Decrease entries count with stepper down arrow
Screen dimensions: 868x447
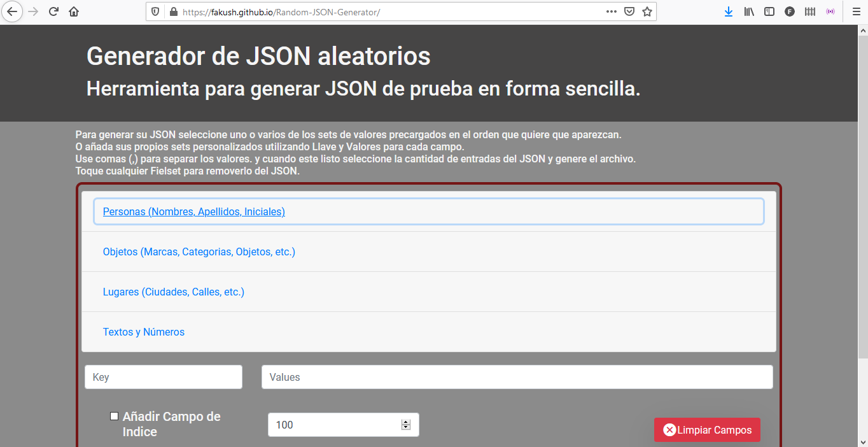[x=406, y=427]
